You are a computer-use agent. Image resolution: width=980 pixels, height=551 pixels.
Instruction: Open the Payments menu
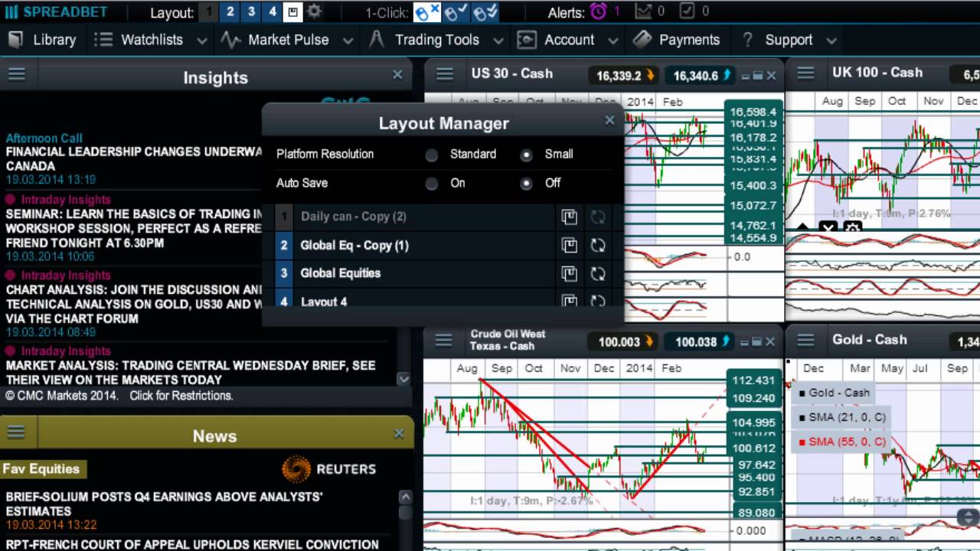pyautogui.click(x=677, y=40)
